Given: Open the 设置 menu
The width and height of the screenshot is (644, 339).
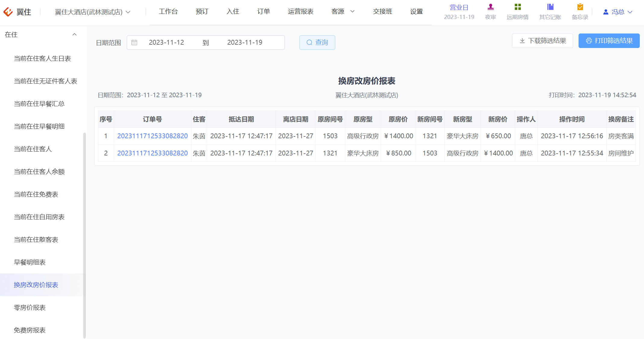Looking at the screenshot, I should 416,11.
